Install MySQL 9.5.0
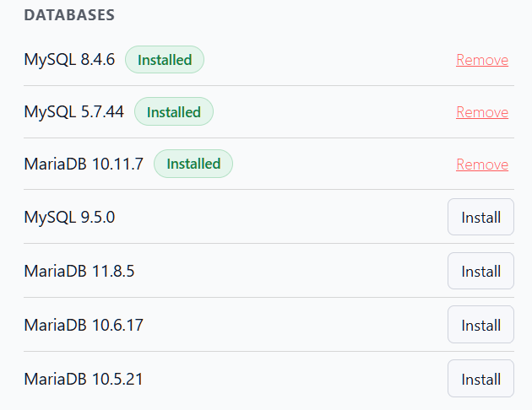This screenshot has height=410, width=532. [x=480, y=217]
